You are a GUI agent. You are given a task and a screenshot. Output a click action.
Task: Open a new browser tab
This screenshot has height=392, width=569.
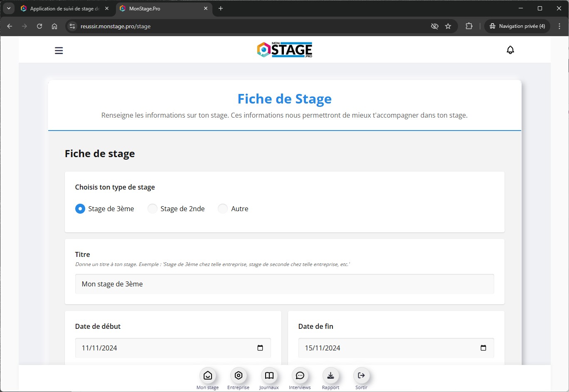point(221,9)
